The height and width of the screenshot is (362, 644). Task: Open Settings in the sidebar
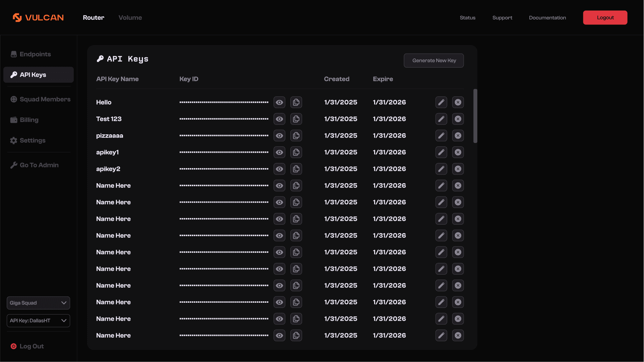click(x=32, y=141)
